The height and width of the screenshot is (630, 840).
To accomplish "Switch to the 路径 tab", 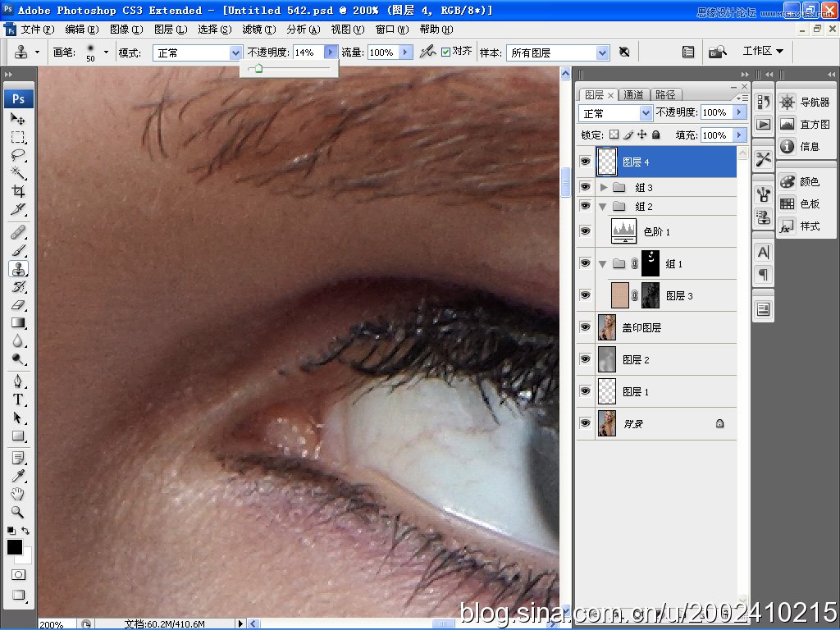I will 666,95.
